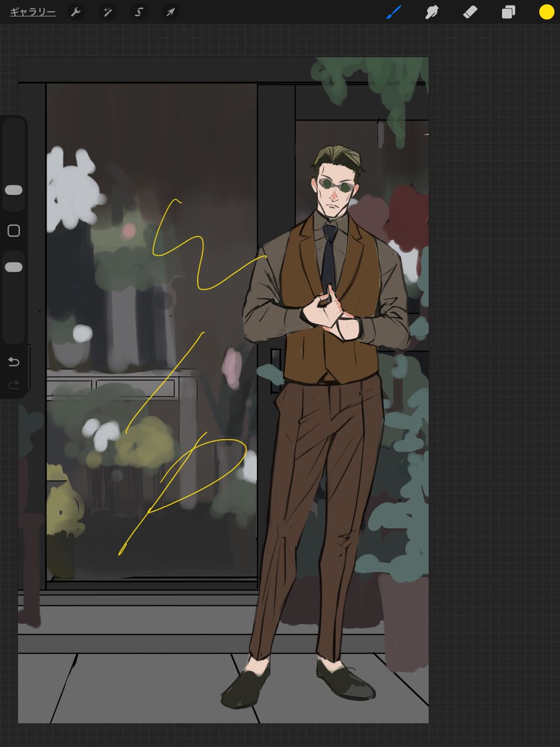Screen dimensions: 560x747
Task: Open the yellow active color swatch
Action: [546, 12]
